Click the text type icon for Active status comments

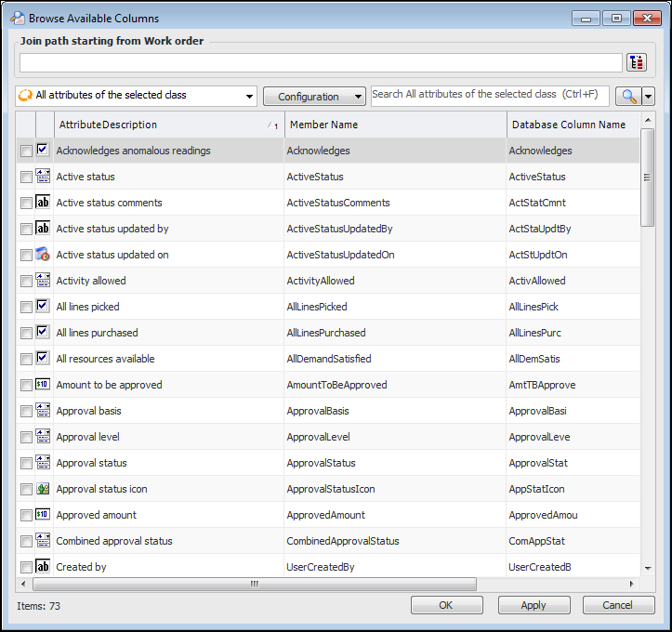tap(43, 203)
